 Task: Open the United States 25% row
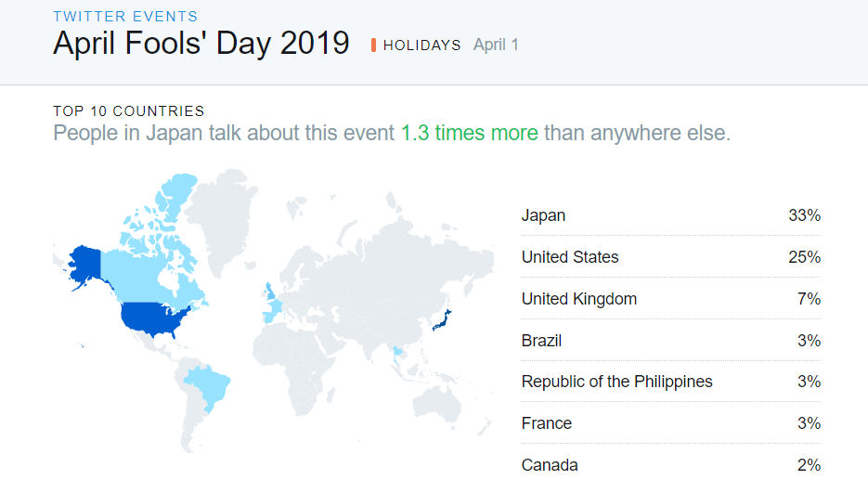pyautogui.click(x=671, y=257)
